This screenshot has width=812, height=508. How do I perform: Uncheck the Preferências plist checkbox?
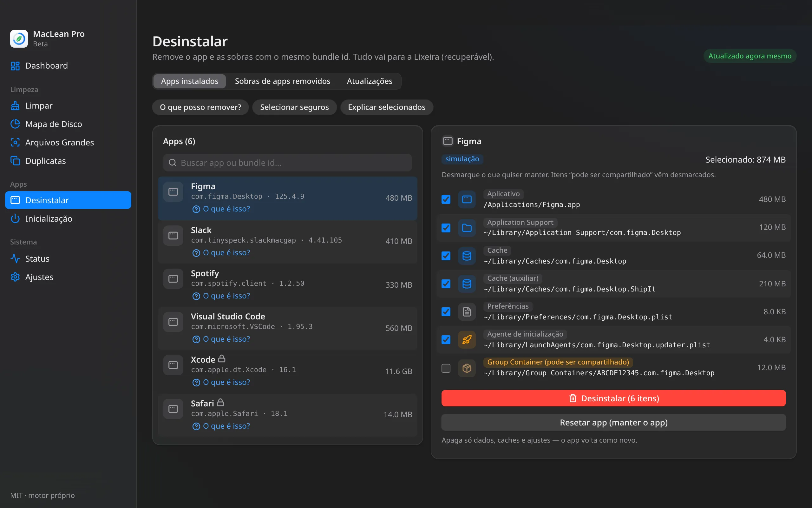[446, 312]
